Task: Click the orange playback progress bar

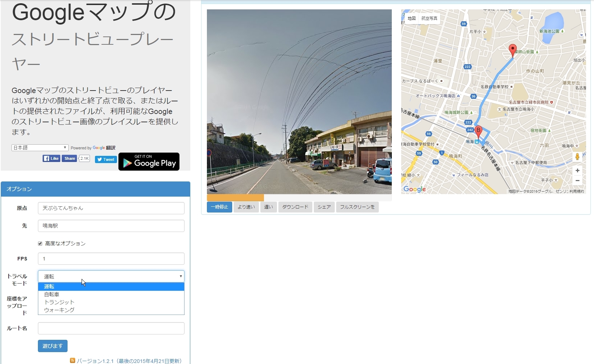Action: click(235, 198)
